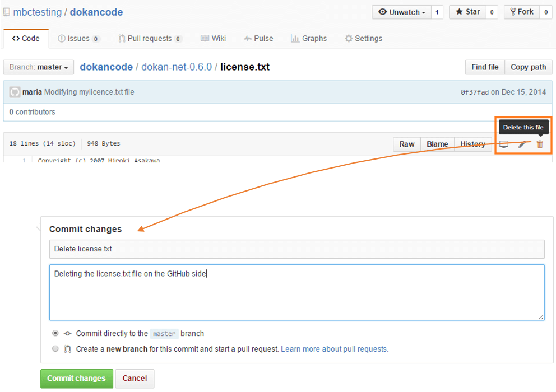Open the Pull requests tab
Viewport: 556px width, 392px height.
(x=150, y=39)
